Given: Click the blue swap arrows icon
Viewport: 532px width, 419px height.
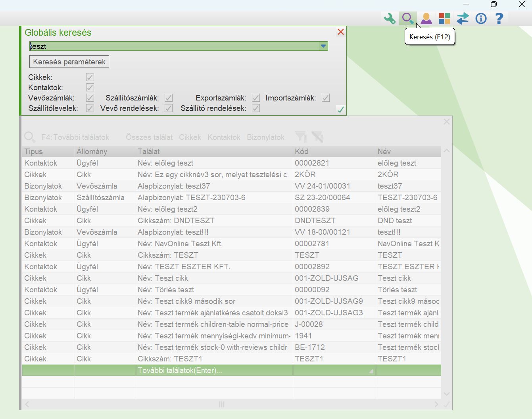Looking at the screenshot, I should coord(463,18).
